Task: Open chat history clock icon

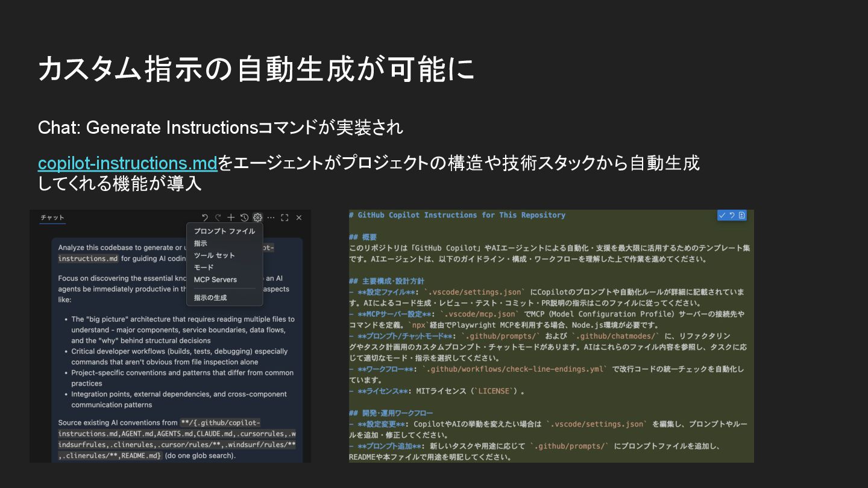Action: point(244,217)
